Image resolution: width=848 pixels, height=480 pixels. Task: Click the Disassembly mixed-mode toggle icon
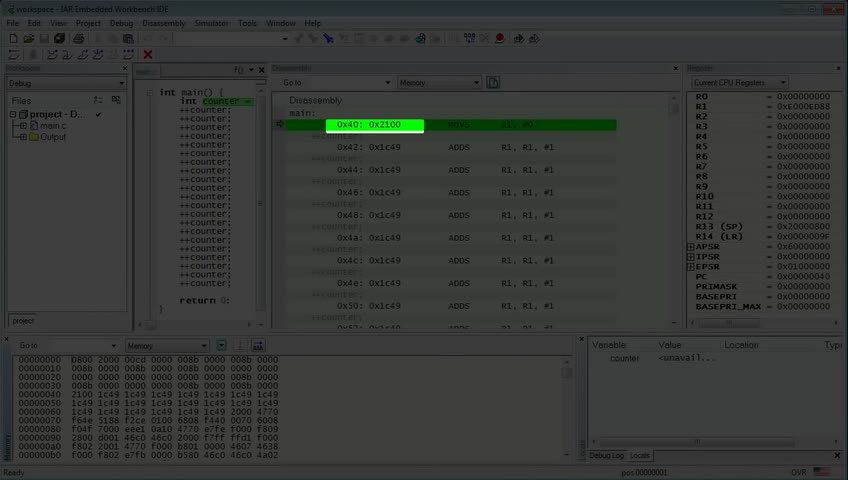click(493, 83)
